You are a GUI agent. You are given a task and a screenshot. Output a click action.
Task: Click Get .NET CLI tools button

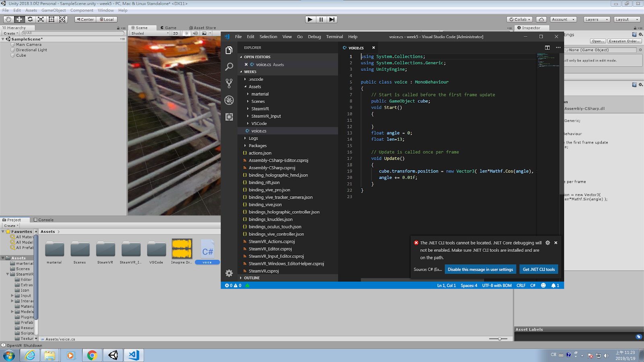tap(539, 269)
